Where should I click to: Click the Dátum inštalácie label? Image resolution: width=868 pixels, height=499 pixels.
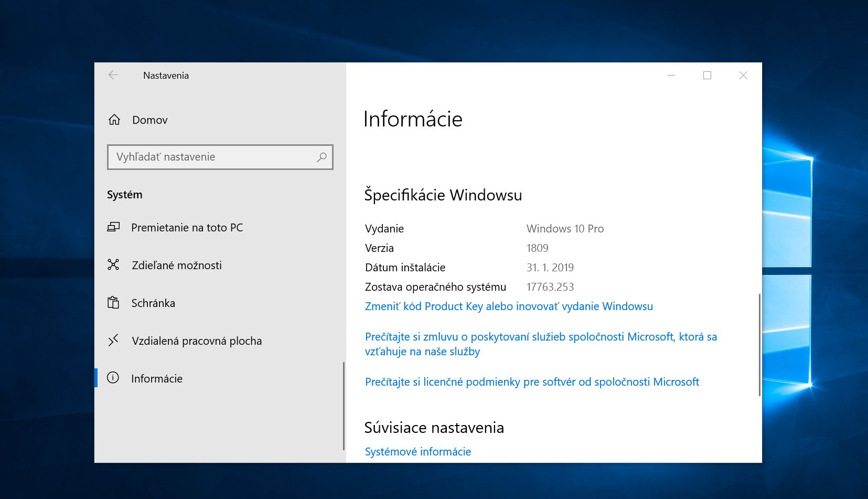coord(405,268)
